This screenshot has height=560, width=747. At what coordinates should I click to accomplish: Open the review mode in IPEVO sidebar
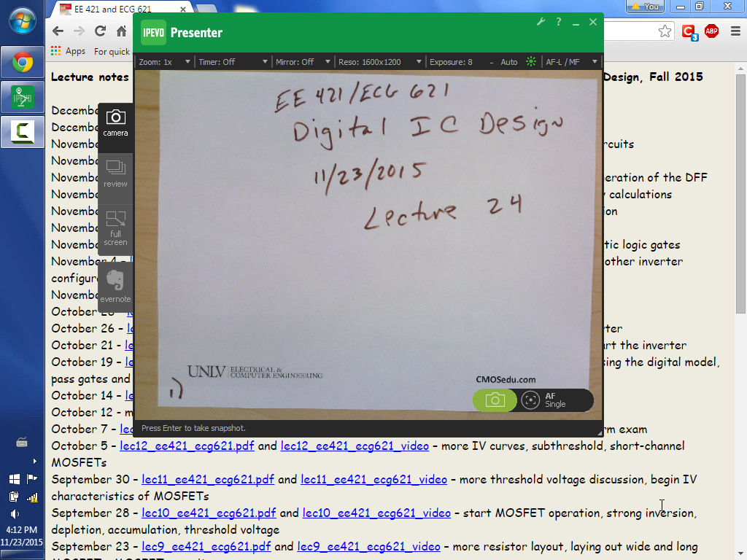click(115, 174)
